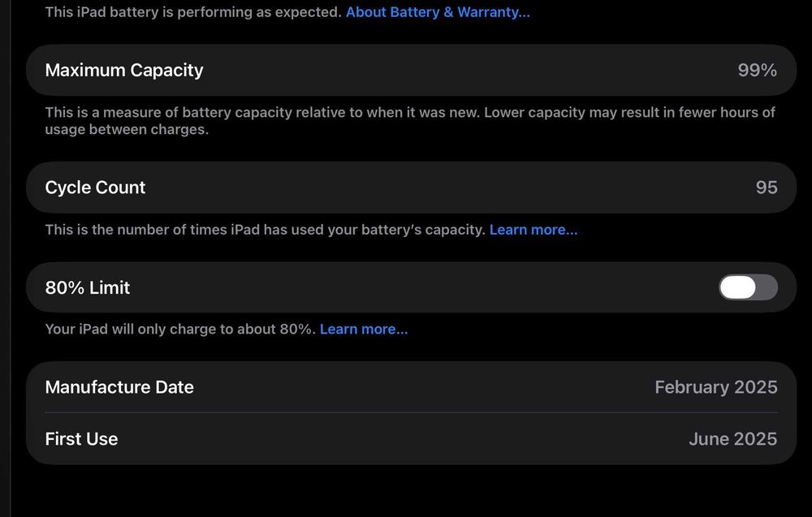Toggle the 80% Limit switch
Viewport: 812px width, 517px height.
click(x=748, y=287)
